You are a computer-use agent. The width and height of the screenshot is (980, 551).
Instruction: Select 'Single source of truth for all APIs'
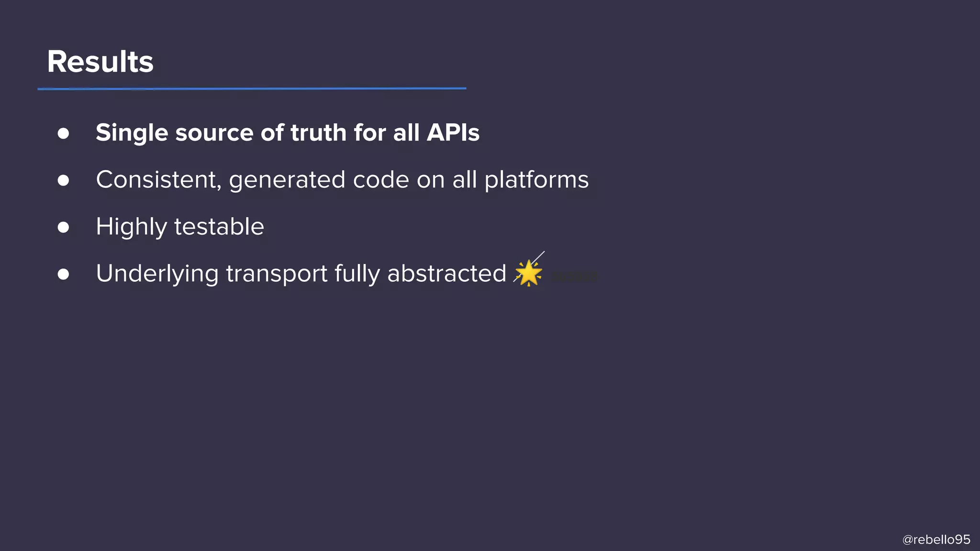pyautogui.click(x=287, y=132)
